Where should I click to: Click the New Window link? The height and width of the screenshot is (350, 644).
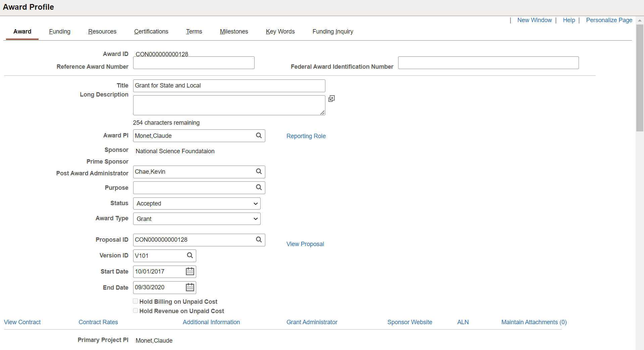coord(534,20)
